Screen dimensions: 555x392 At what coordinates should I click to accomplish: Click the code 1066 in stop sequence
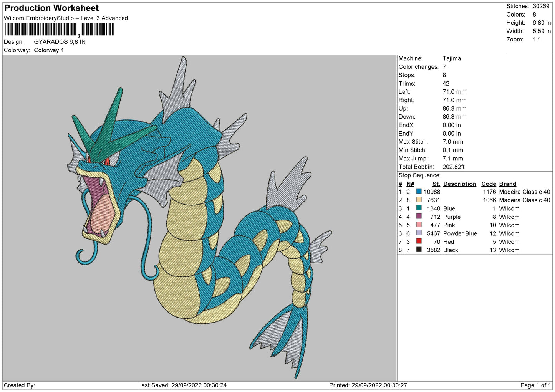point(489,200)
